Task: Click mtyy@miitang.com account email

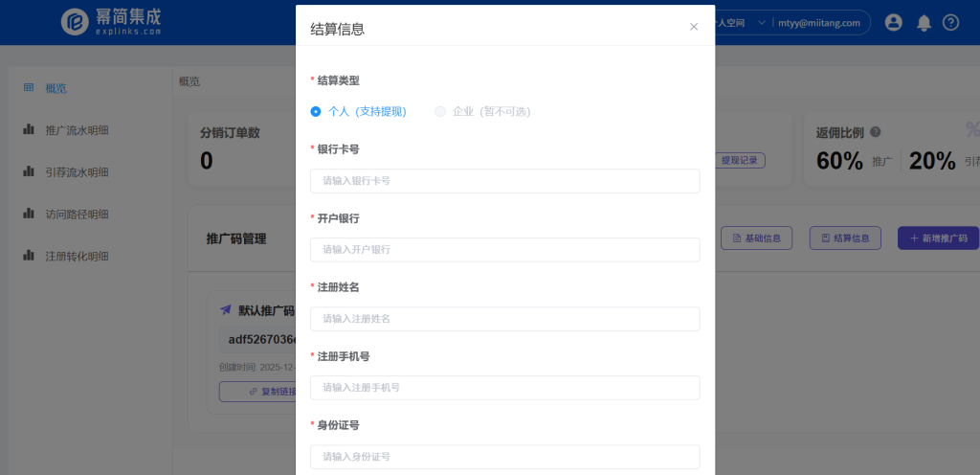Action: [x=819, y=22]
